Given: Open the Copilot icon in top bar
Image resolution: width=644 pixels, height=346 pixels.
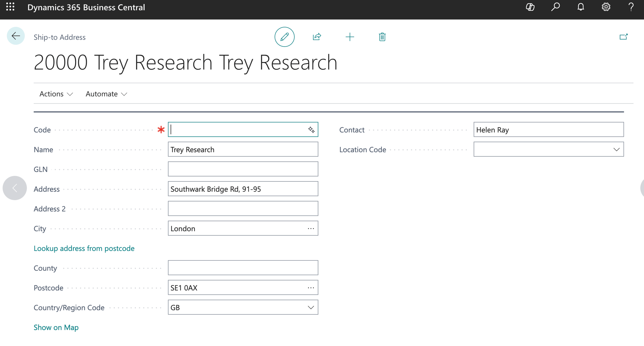Looking at the screenshot, I should (x=530, y=7).
